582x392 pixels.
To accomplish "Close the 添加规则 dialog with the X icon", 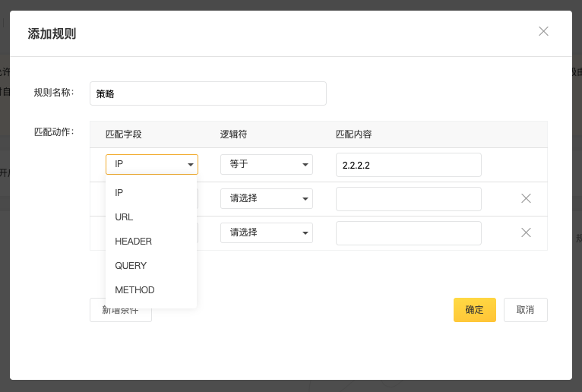I will [x=543, y=31].
